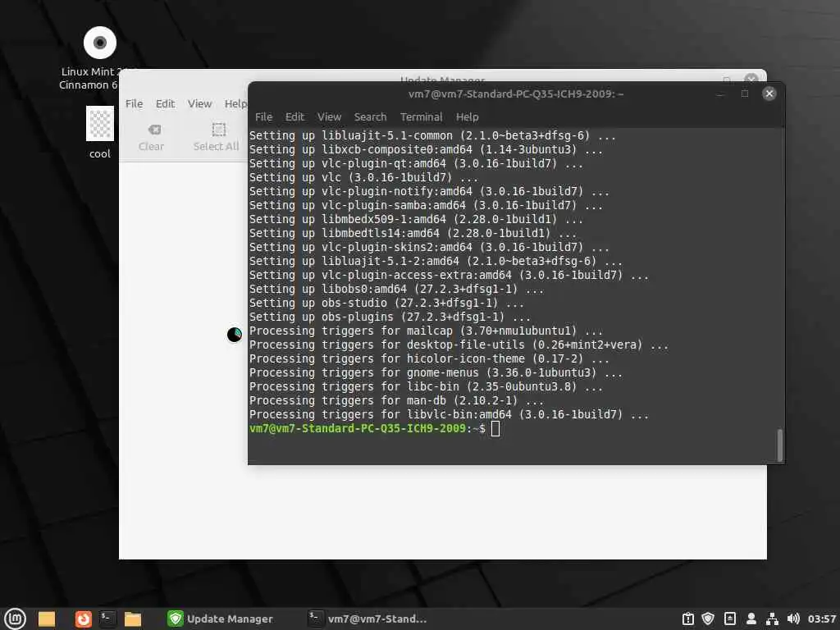The width and height of the screenshot is (840, 630).
Task: Click the terminal title bar text
Action: tap(515, 94)
